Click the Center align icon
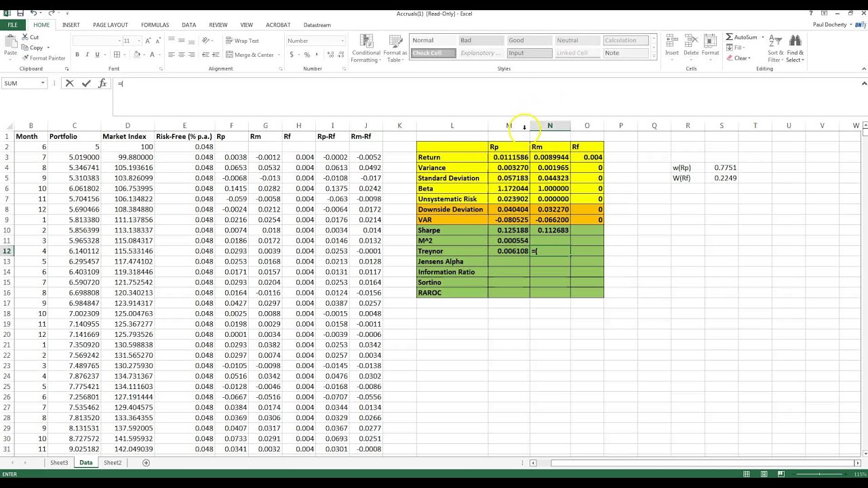 [x=182, y=55]
